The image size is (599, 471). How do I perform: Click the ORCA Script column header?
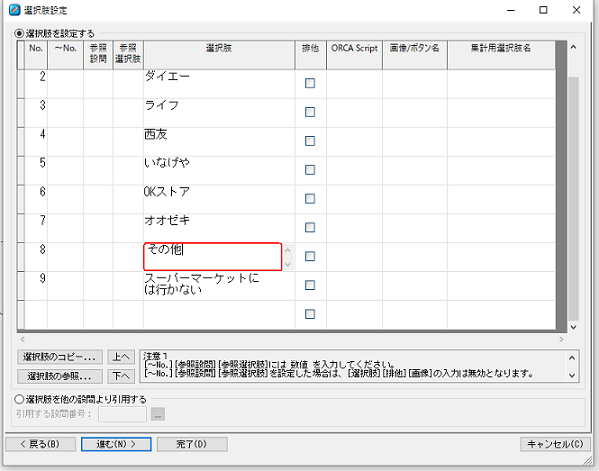[x=355, y=55]
